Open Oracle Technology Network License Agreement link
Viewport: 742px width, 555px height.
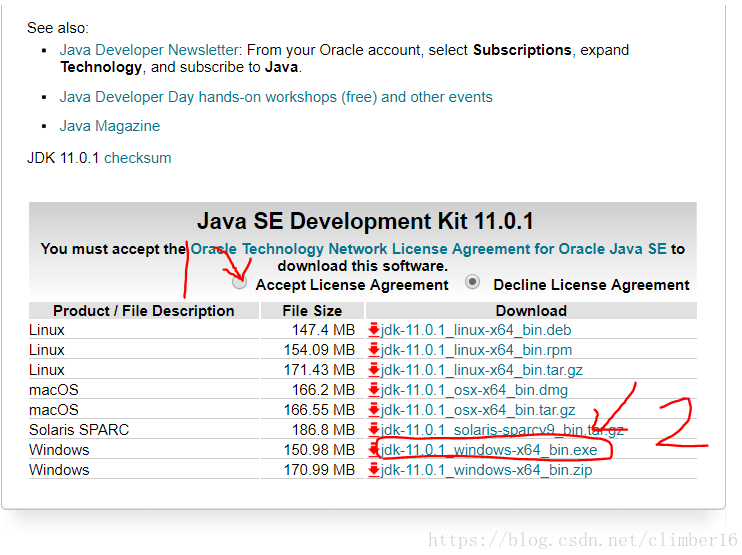coord(428,249)
